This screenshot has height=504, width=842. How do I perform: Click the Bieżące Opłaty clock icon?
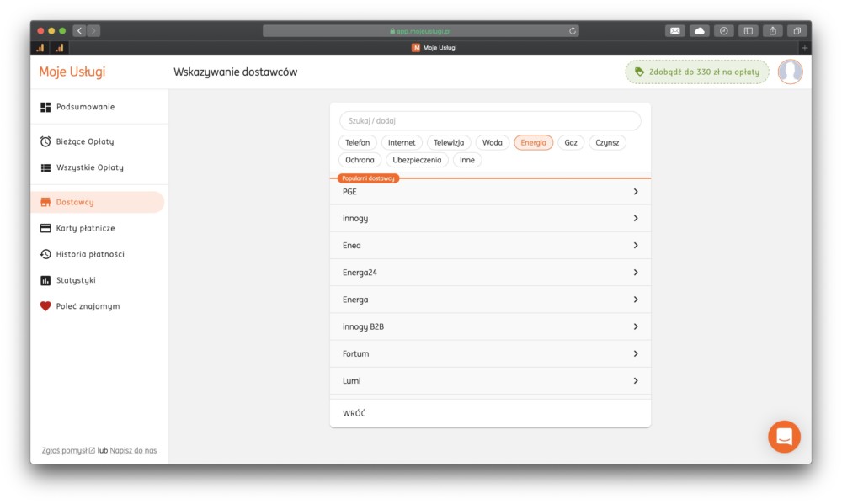pos(45,141)
